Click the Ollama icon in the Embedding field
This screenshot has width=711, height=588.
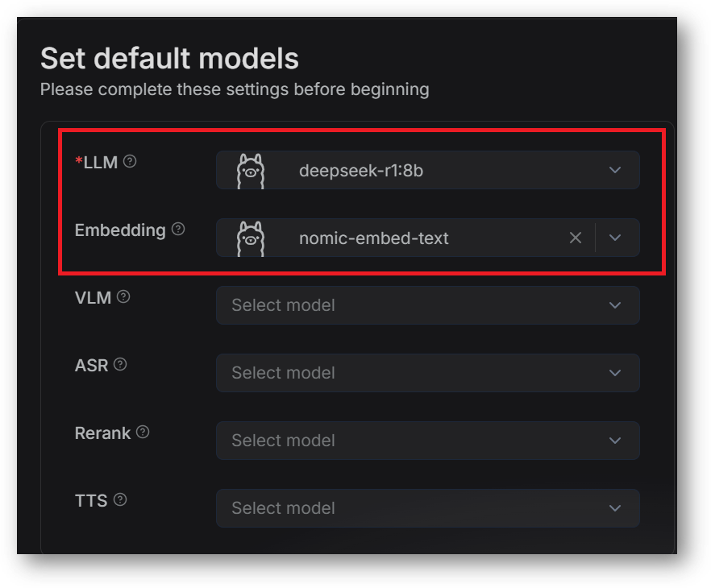pyautogui.click(x=250, y=238)
